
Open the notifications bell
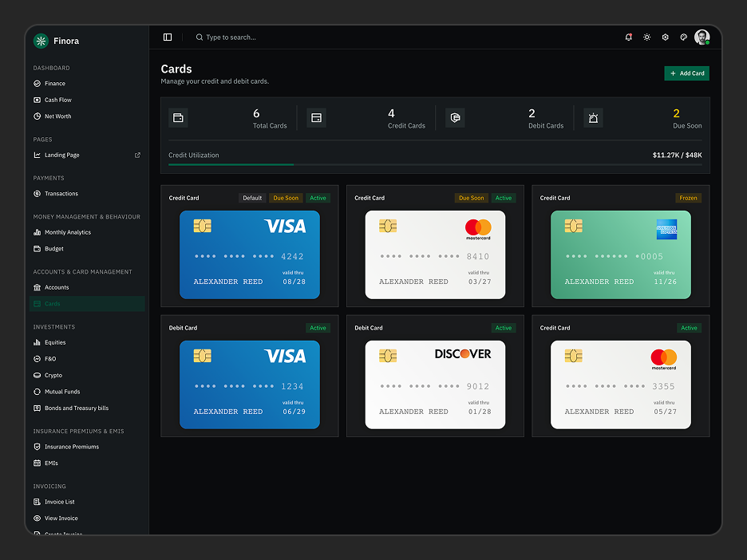pos(628,37)
